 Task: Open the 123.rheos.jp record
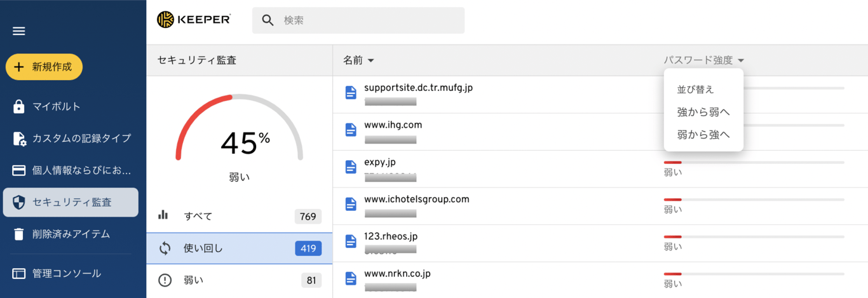(391, 236)
